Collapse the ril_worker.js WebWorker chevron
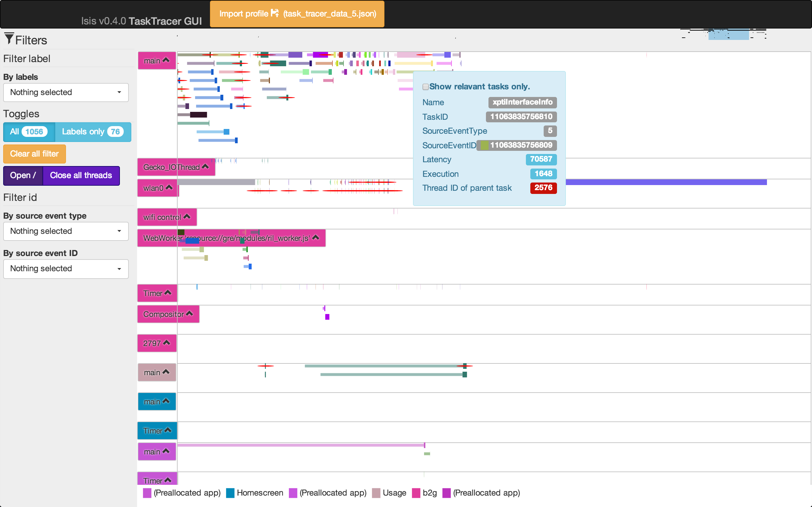Image resolution: width=812 pixels, height=507 pixels. (315, 237)
